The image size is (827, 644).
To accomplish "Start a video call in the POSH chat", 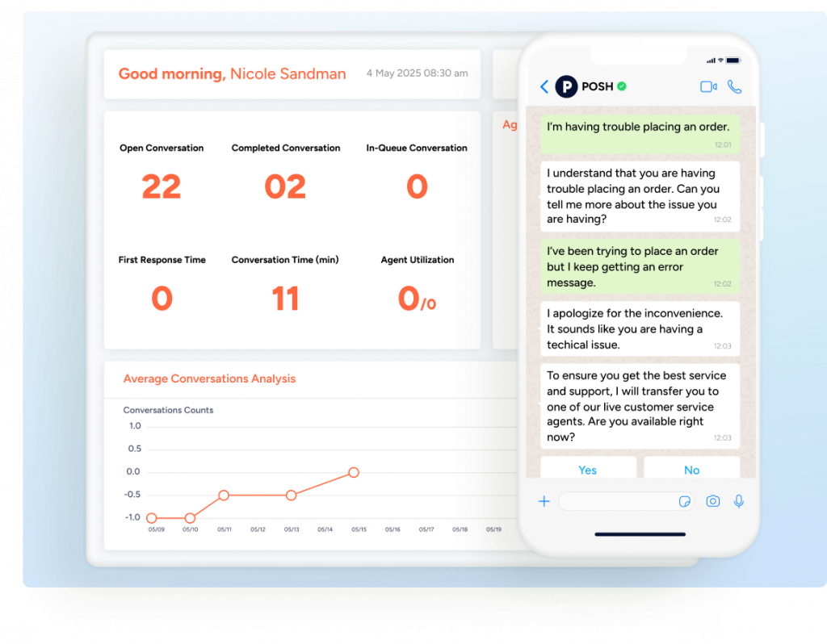I will coord(708,86).
